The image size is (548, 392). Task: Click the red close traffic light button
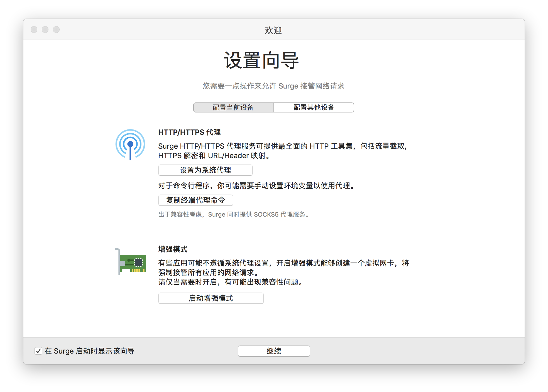click(34, 30)
